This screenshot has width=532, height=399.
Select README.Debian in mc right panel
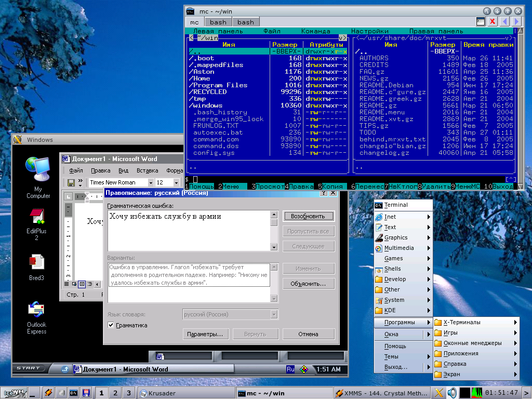tap(434, 85)
